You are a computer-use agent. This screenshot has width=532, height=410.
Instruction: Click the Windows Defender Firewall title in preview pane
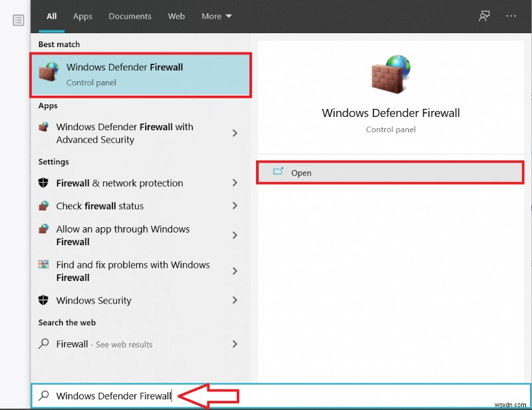tap(391, 113)
